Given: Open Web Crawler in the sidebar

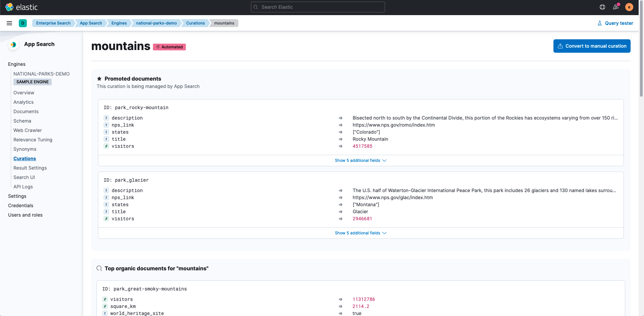Looking at the screenshot, I should pyautogui.click(x=28, y=130).
